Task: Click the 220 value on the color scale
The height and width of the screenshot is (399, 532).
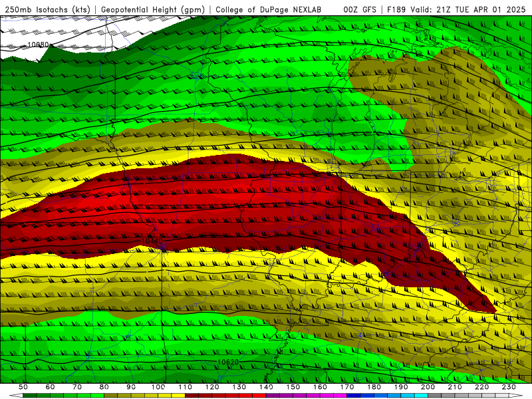Action: click(x=481, y=387)
